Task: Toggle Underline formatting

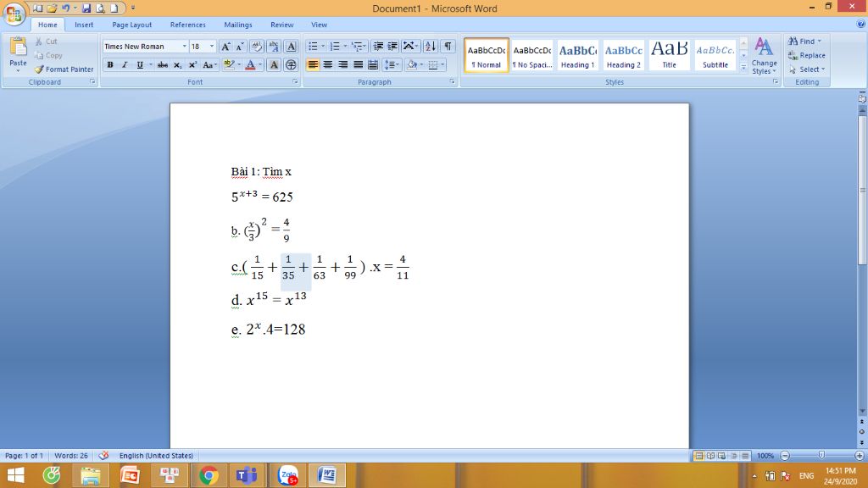Action: (140, 64)
